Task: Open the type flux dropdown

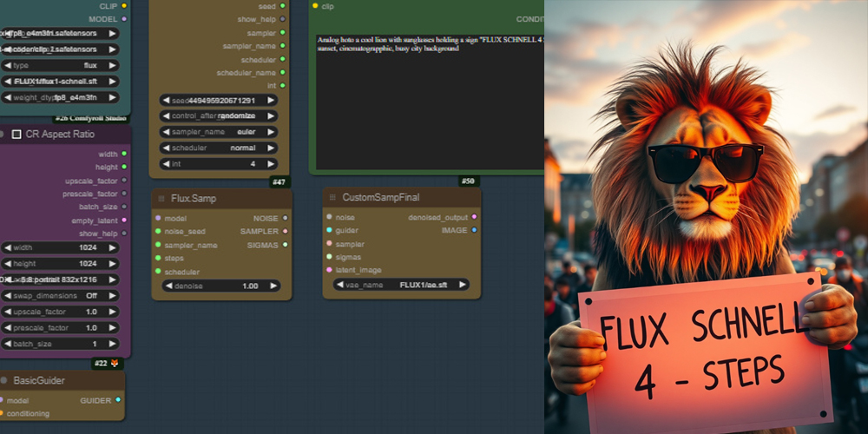Action: 60,65
